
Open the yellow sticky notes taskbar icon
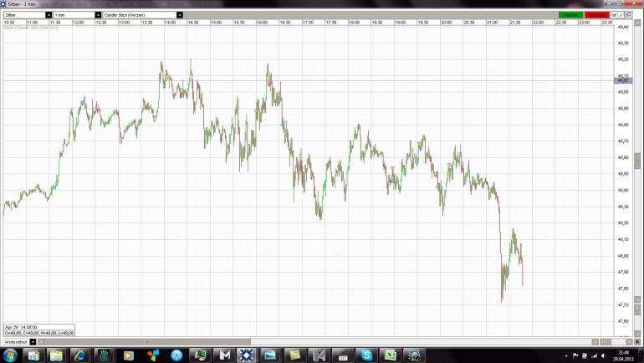pyautogui.click(x=294, y=355)
